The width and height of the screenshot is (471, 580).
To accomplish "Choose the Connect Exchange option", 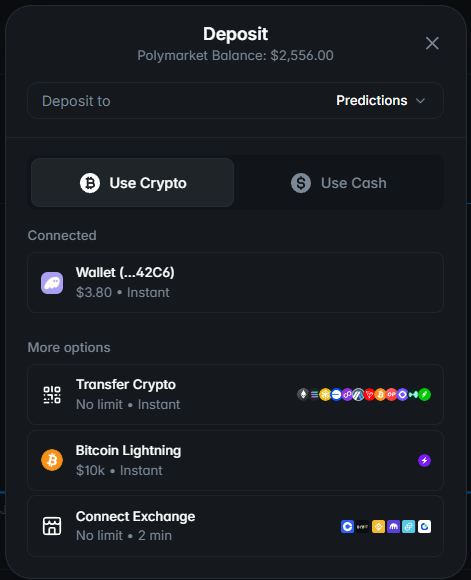I will tap(235, 526).
